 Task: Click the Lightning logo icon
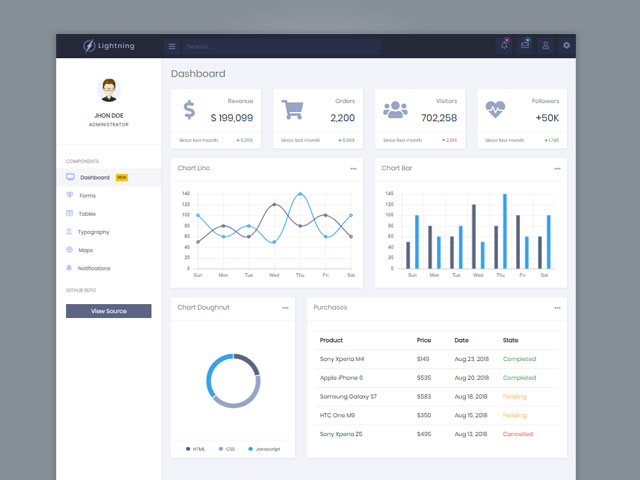pos(90,46)
